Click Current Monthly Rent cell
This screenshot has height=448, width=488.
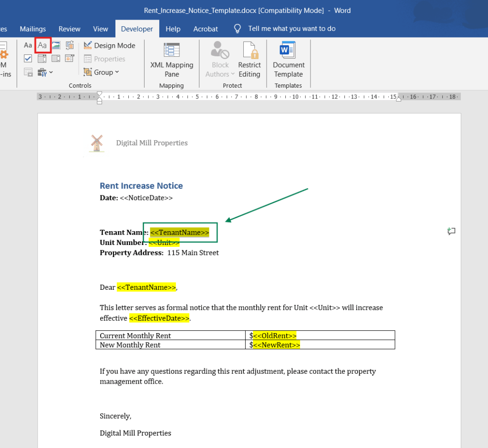tap(171, 336)
